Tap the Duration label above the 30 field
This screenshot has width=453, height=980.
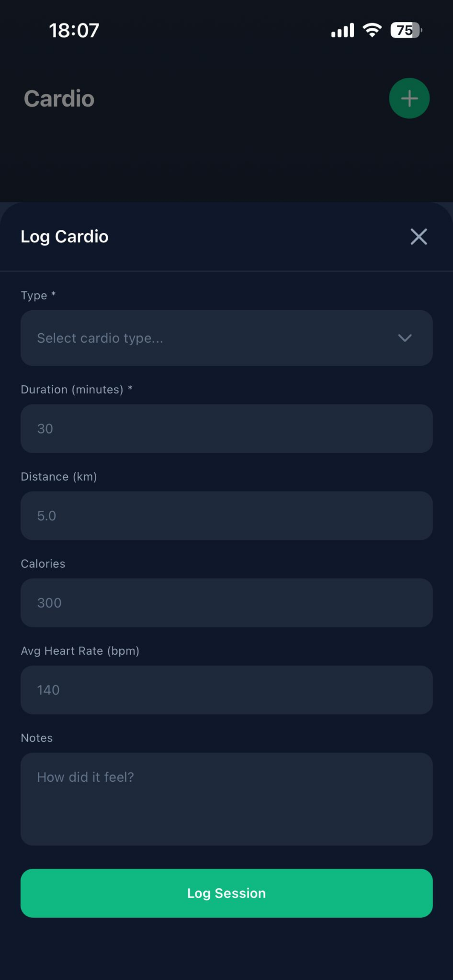point(76,389)
